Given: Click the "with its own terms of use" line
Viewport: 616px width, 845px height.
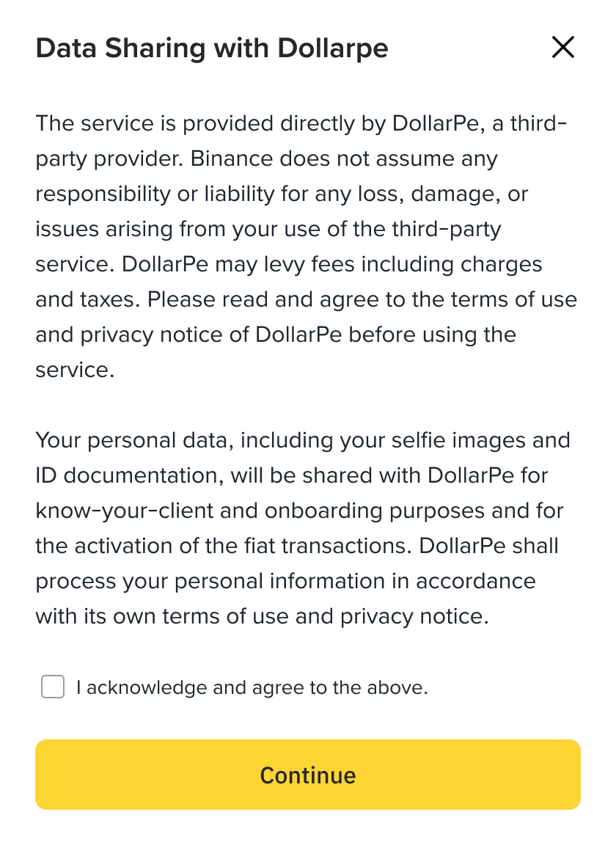Looking at the screenshot, I should [262, 617].
